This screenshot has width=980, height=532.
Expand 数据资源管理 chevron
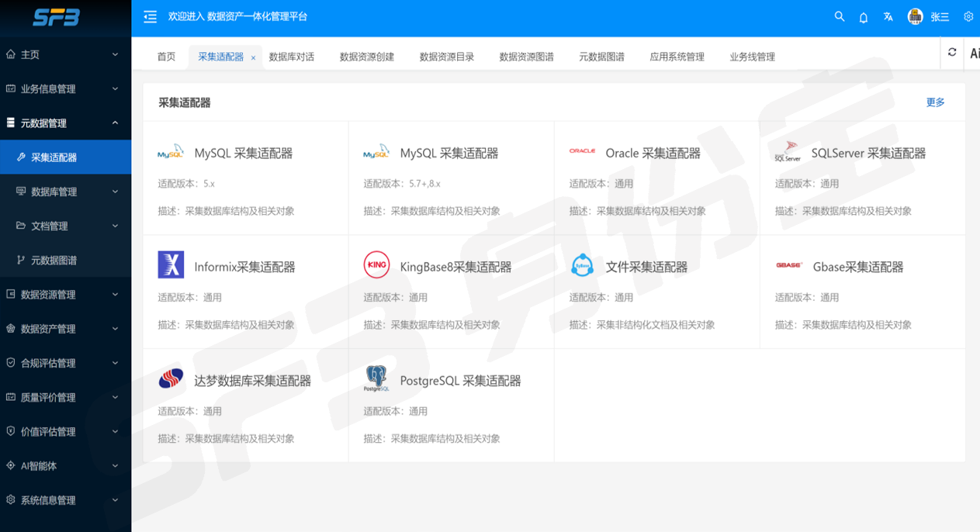[115, 294]
